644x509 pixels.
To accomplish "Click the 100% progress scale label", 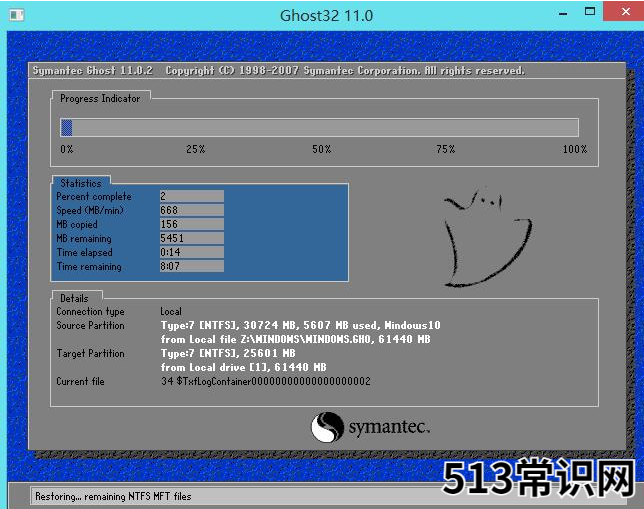I will tap(575, 149).
